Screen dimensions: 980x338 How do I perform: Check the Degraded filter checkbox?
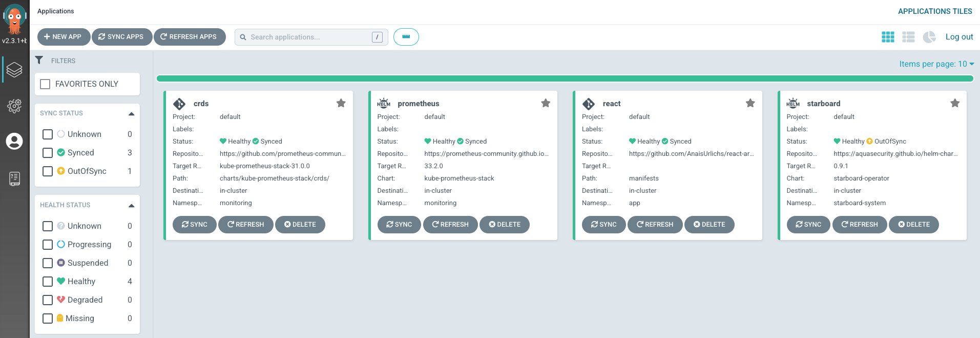click(x=48, y=300)
